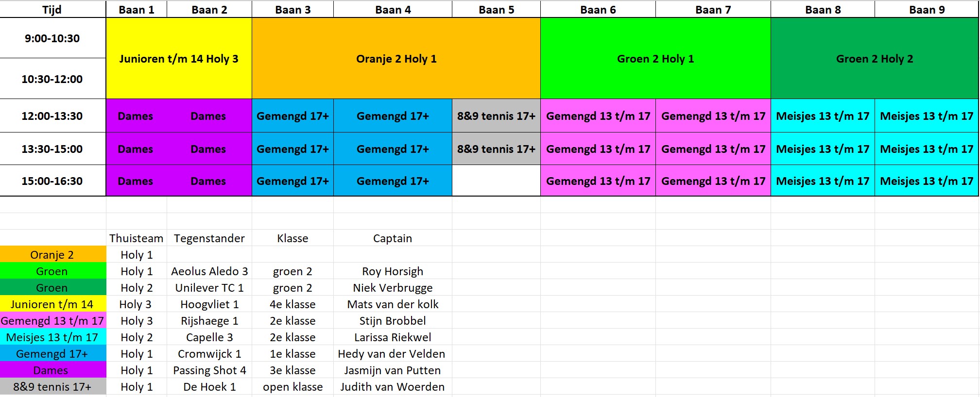980x397 pixels.
Task: Select the 15:00-16:30 time row label
Action: [x=52, y=181]
